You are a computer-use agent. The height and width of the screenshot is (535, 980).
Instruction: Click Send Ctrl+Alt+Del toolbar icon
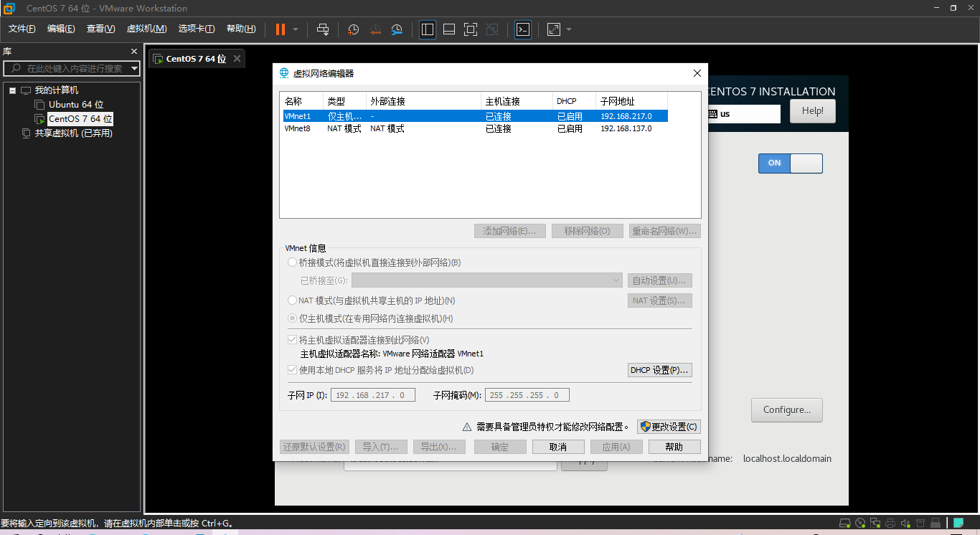[x=323, y=29]
